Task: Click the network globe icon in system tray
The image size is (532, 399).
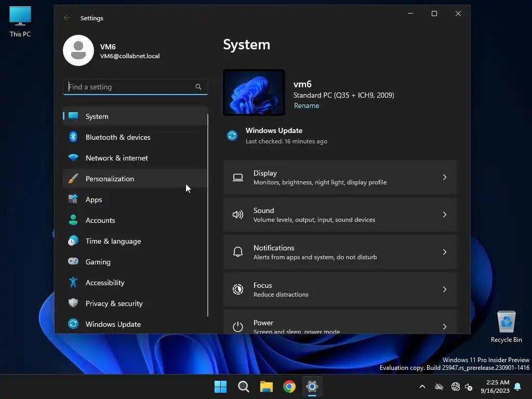Action: coord(456,387)
